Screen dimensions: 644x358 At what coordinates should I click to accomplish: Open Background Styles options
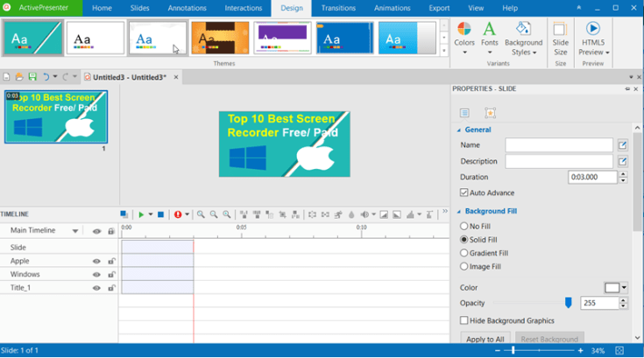[523, 39]
